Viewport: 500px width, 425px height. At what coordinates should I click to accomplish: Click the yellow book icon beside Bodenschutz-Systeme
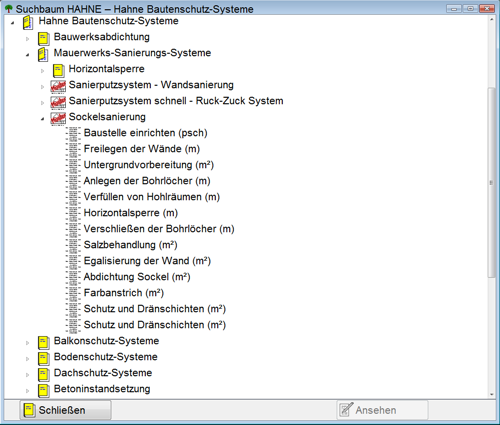44,358
